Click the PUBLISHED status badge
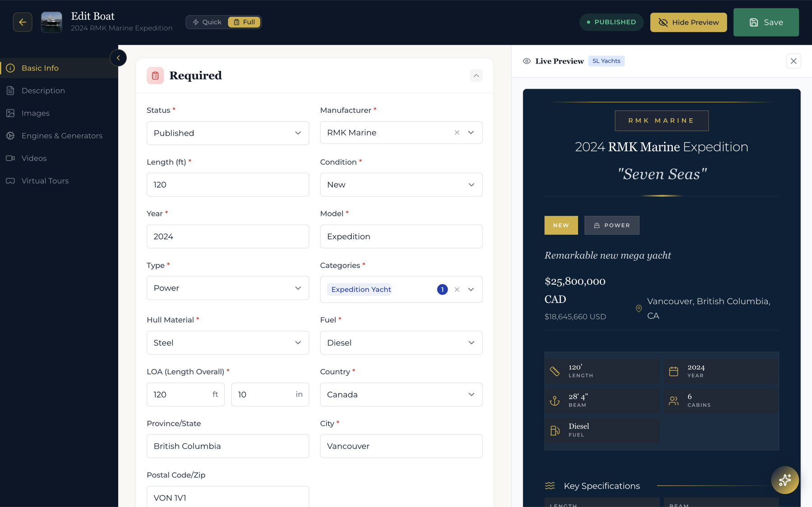Screen dimensions: 812x507 click(x=611, y=22)
